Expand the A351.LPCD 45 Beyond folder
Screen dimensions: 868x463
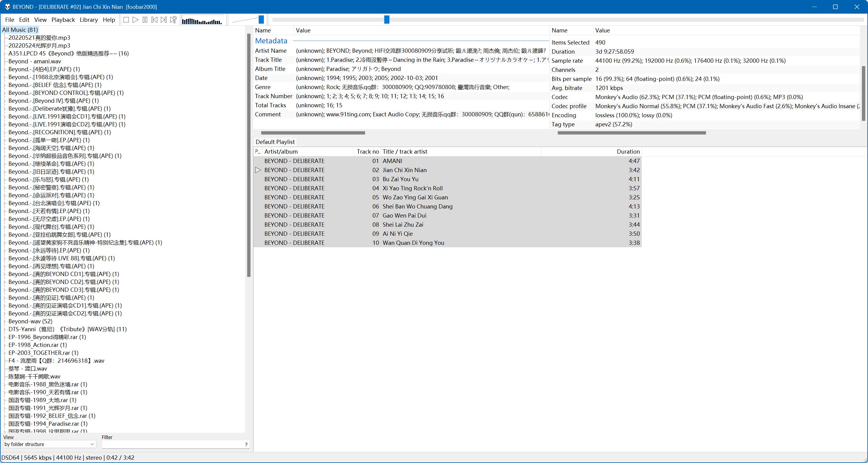(x=5, y=54)
